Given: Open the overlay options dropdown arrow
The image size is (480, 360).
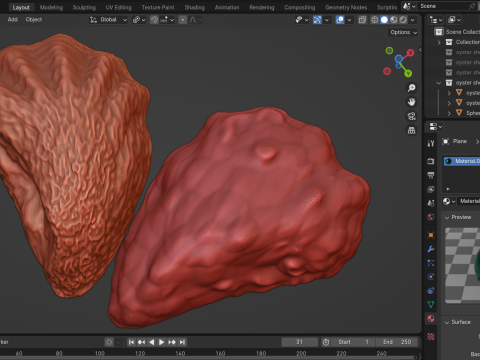Looking at the screenshot, I should 349,20.
